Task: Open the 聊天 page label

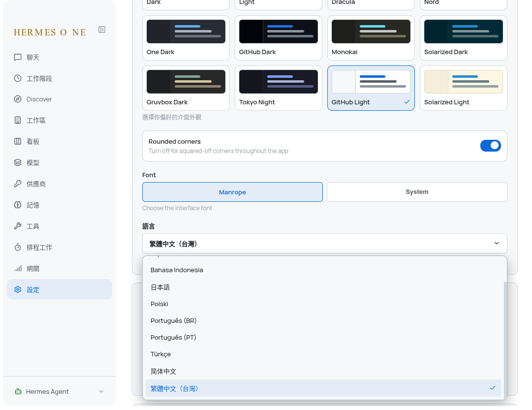Action: [33, 58]
